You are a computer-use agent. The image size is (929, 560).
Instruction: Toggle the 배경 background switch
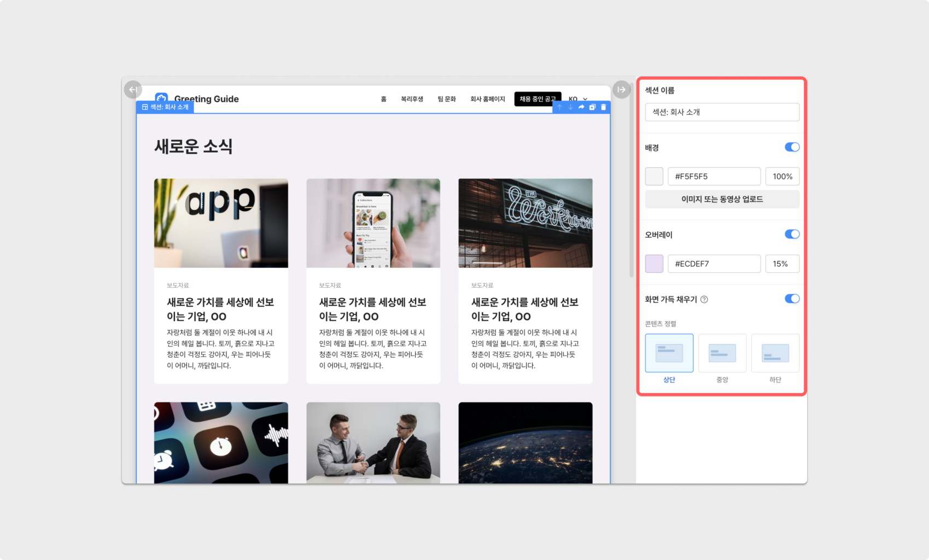pos(792,147)
